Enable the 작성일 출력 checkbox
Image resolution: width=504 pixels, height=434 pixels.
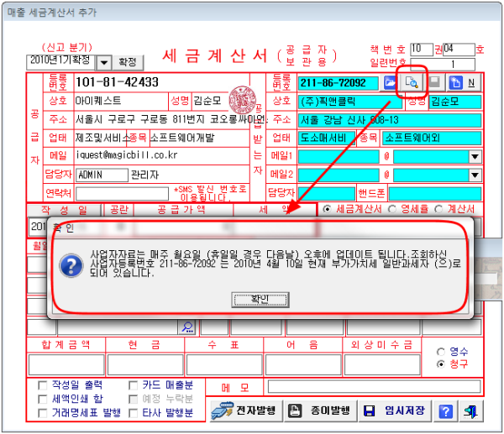coord(44,385)
